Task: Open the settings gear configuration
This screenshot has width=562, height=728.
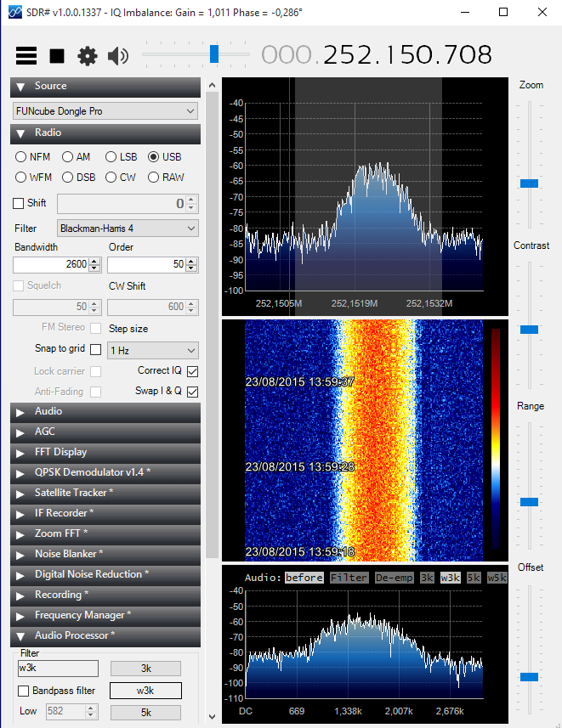Action: pyautogui.click(x=88, y=56)
